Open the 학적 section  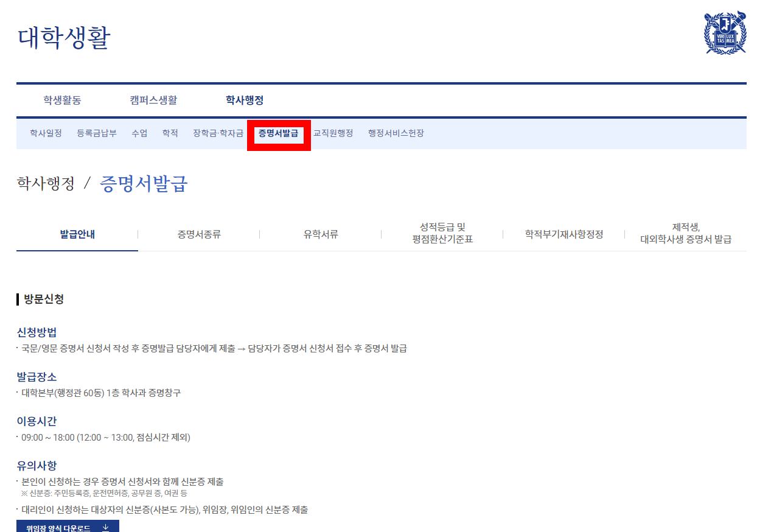170,133
